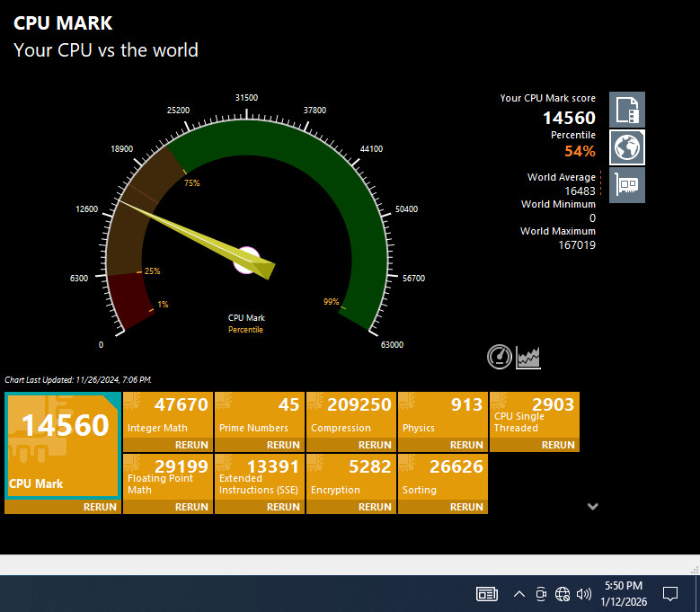Expand hidden system tray icons chevron
The image size is (700, 612).
[519, 594]
